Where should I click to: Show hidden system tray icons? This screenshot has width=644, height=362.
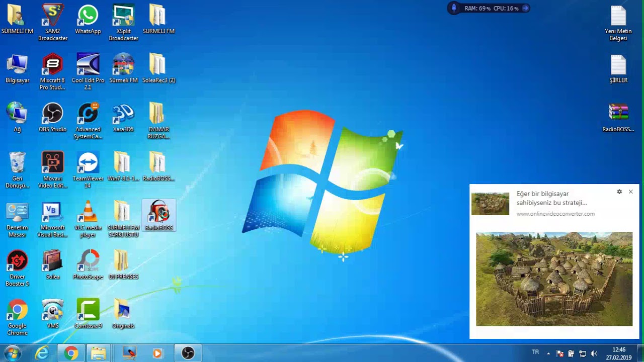click(x=548, y=353)
